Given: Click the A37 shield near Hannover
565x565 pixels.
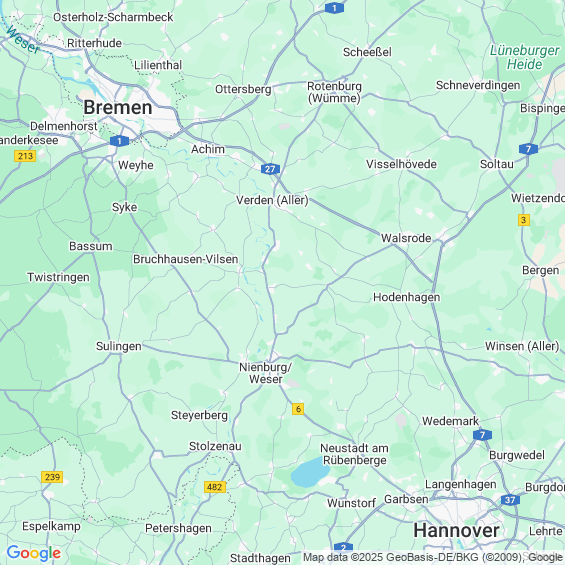Looking at the screenshot, I should [510, 500].
